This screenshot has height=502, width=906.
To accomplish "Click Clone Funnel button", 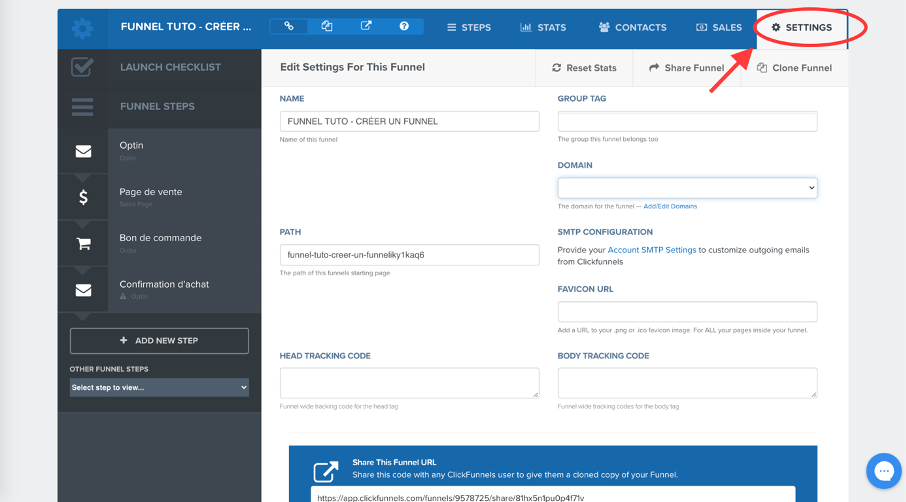I will [794, 68].
